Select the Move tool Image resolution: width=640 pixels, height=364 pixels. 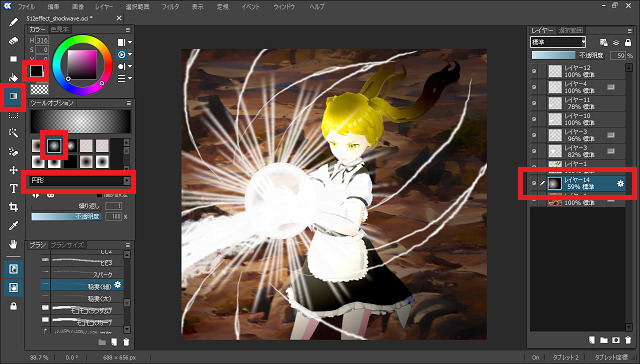13,170
